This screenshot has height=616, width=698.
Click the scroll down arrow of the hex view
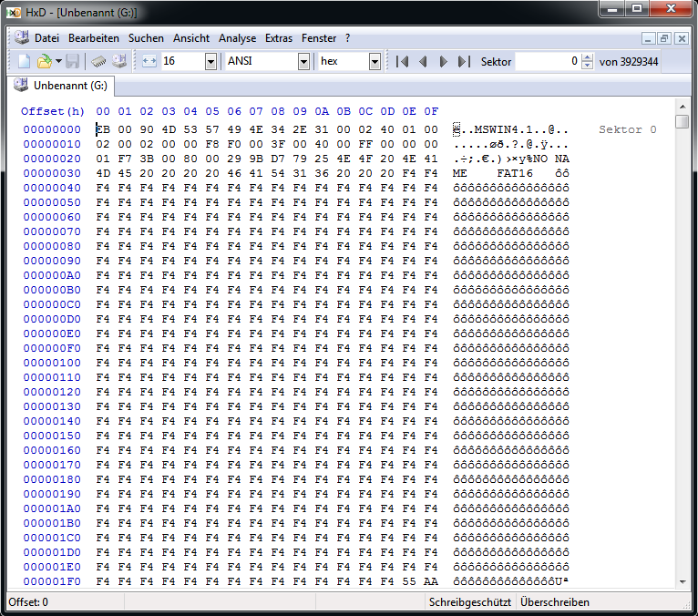pos(682,581)
